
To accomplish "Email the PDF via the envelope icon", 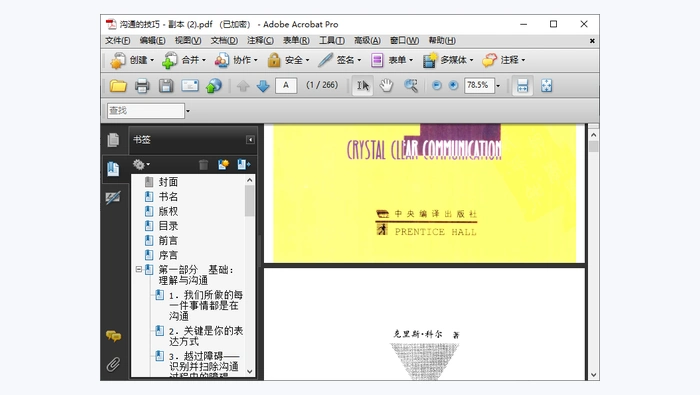I will pos(190,85).
